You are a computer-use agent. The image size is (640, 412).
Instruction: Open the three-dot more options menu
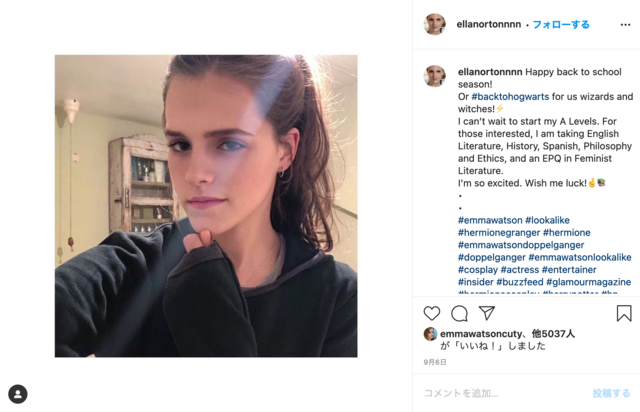[x=625, y=25]
